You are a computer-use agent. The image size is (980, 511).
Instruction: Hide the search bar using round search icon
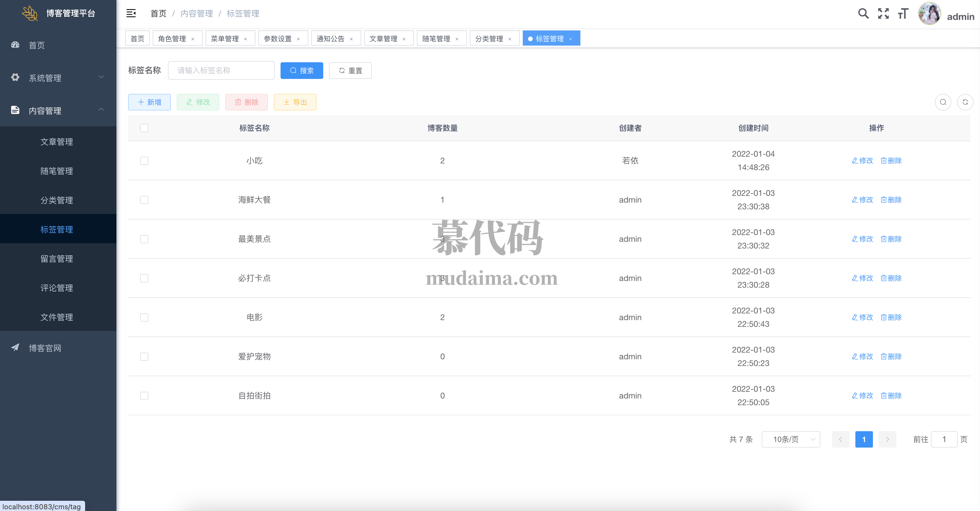[943, 102]
